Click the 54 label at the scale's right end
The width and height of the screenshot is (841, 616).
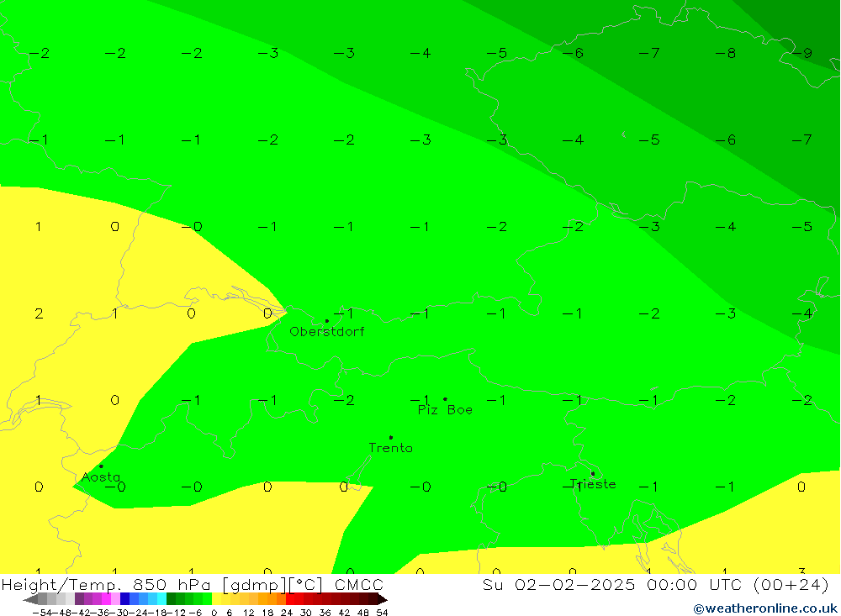(x=382, y=613)
